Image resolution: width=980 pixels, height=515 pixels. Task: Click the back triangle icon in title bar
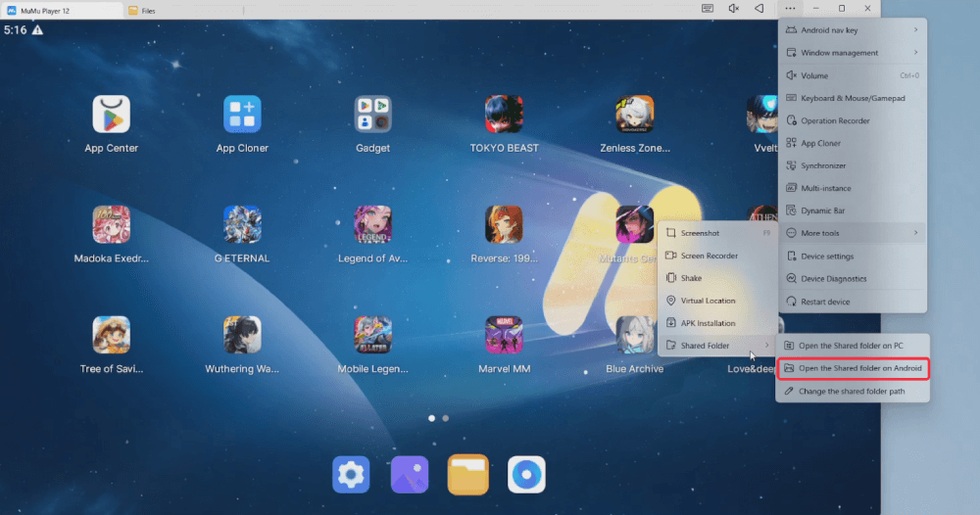[759, 9]
